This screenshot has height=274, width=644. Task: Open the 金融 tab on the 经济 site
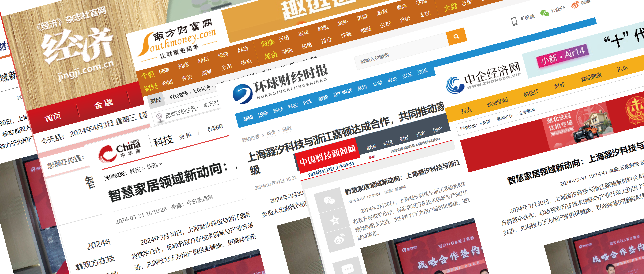click(103, 104)
